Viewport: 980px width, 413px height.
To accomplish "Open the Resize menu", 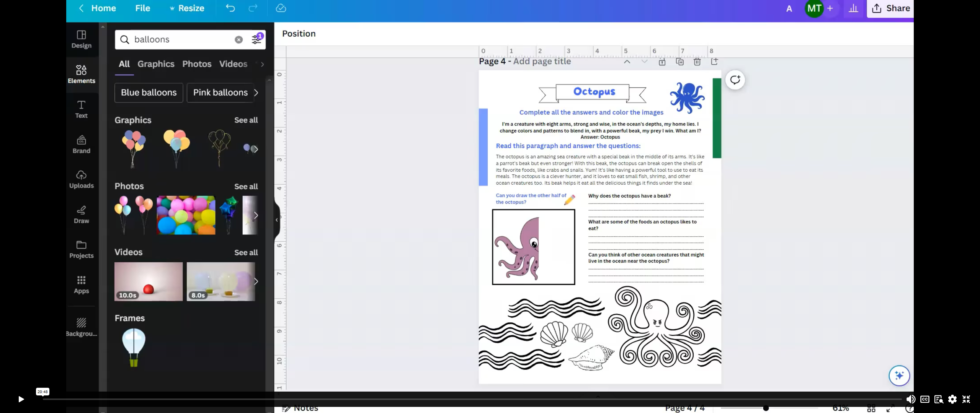I will pyautogui.click(x=187, y=8).
